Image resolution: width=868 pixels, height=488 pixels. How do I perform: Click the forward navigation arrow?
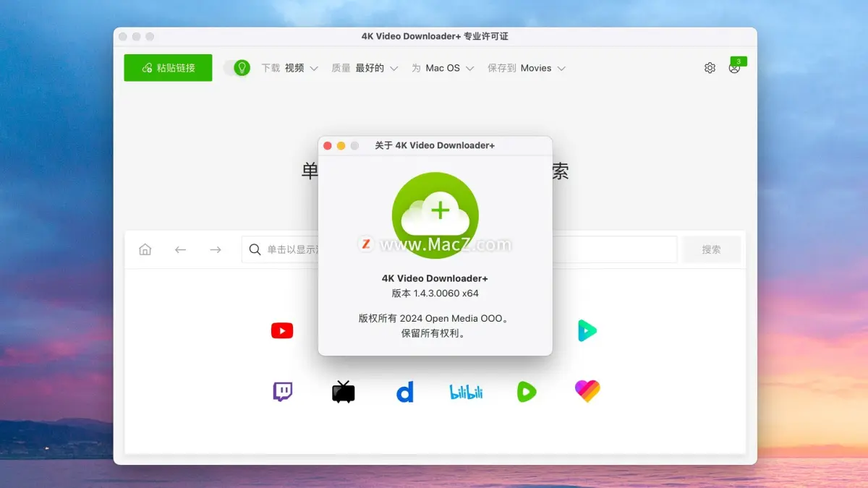(x=215, y=249)
